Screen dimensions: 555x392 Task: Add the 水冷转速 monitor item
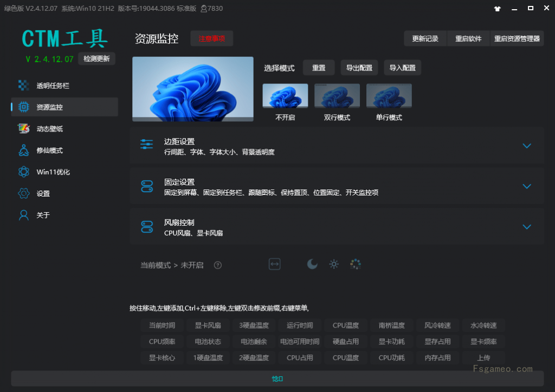[483, 325]
